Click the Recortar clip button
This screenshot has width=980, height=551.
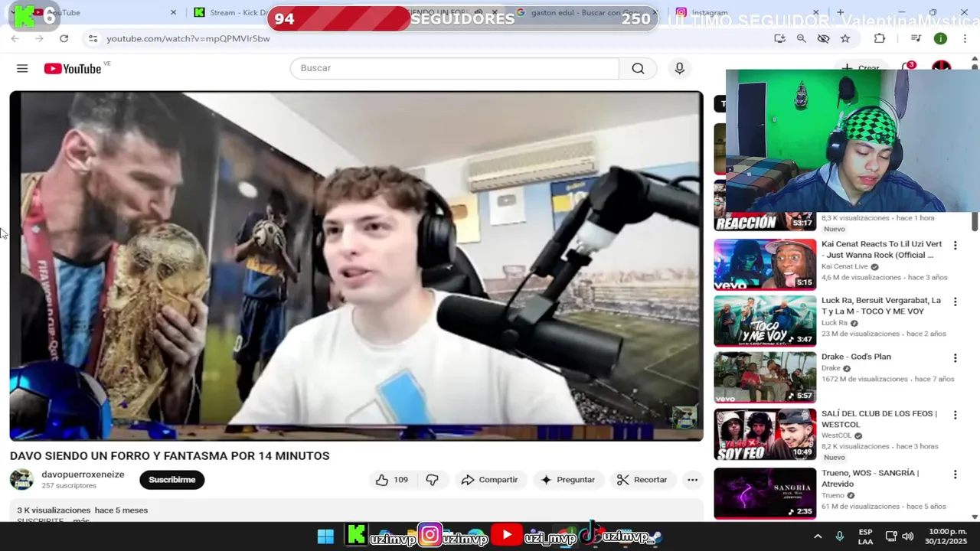coord(642,480)
